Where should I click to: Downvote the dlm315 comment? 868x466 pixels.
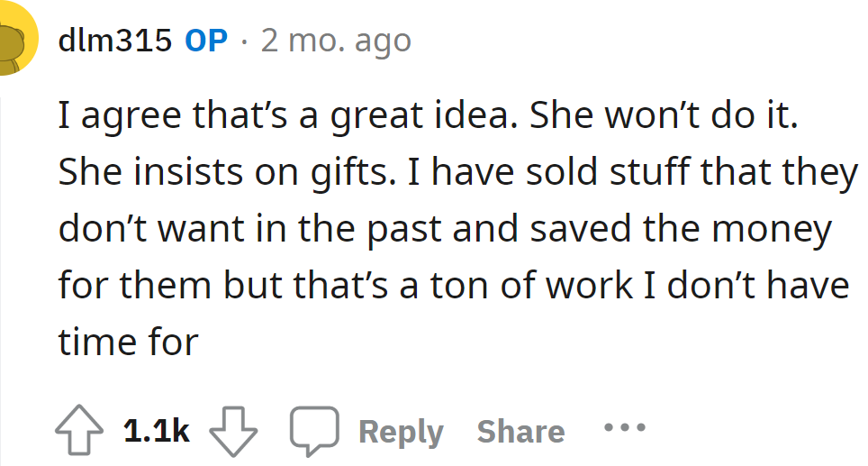pos(233,431)
